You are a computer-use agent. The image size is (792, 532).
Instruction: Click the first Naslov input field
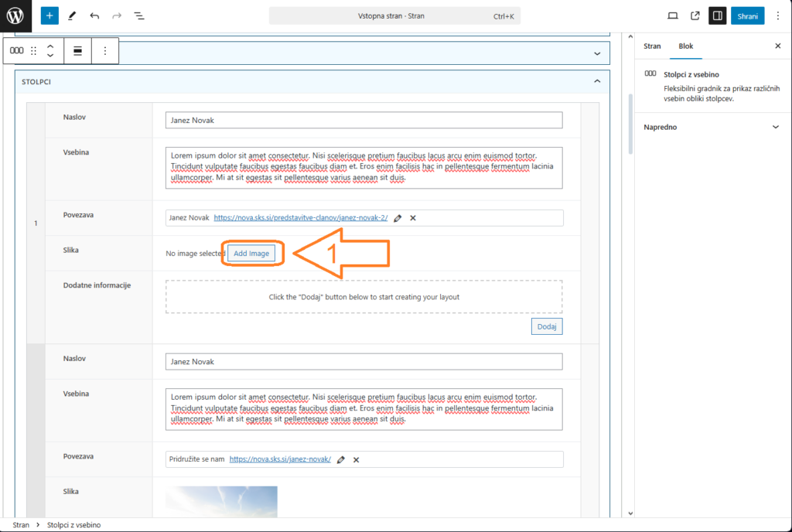pyautogui.click(x=364, y=121)
